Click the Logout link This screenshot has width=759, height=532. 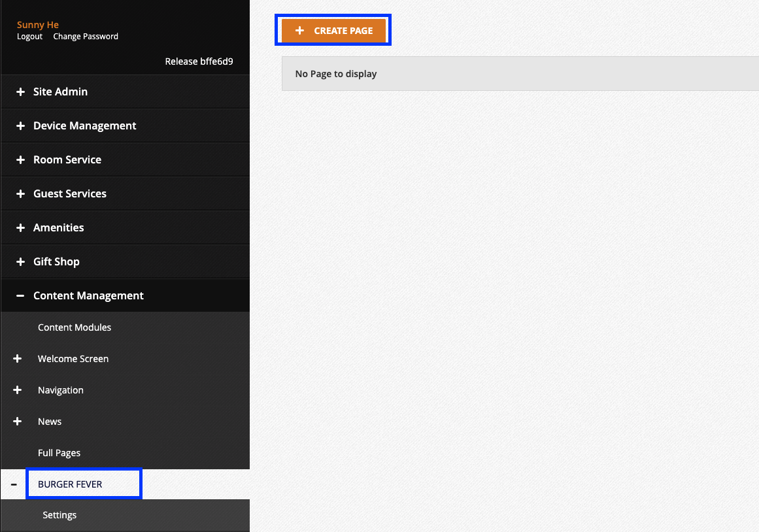click(29, 37)
